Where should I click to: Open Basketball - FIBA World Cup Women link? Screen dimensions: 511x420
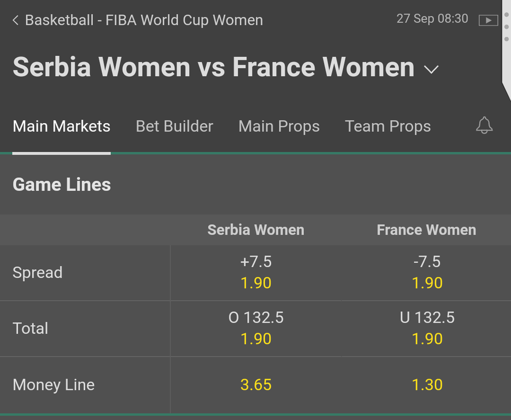point(144,20)
